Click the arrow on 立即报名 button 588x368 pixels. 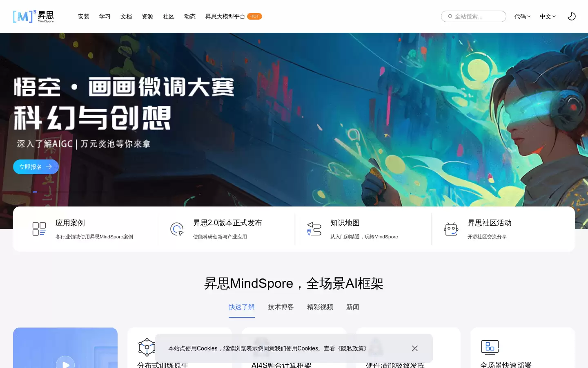(49, 167)
